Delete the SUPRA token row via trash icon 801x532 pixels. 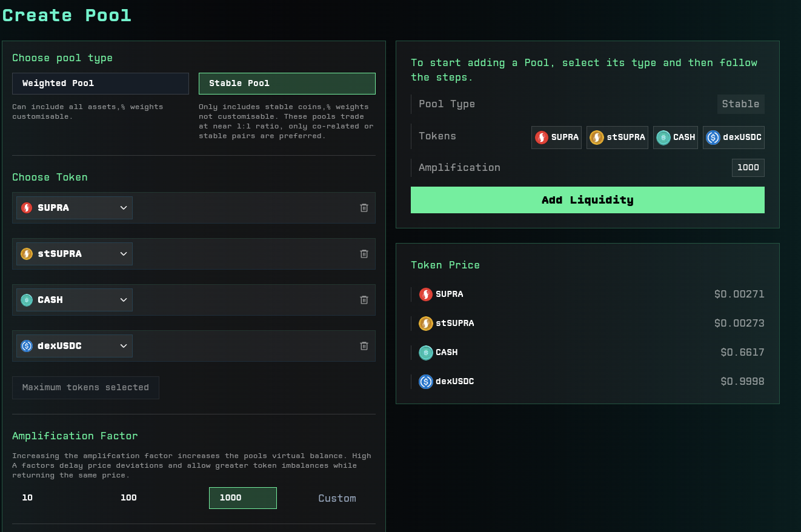click(x=364, y=208)
